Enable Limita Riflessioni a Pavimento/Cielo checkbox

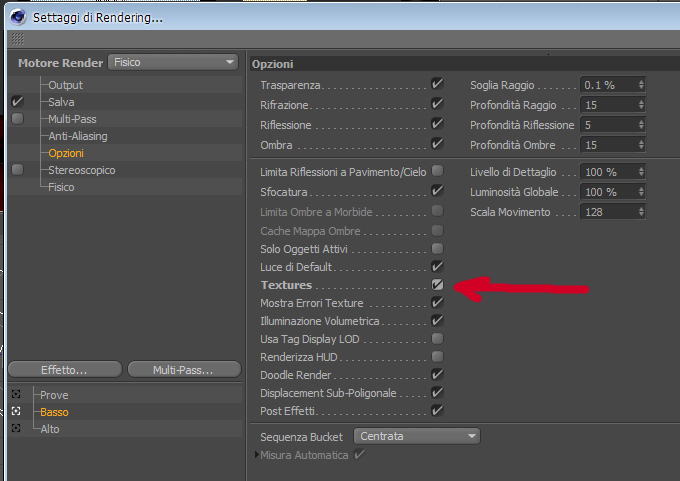(437, 171)
